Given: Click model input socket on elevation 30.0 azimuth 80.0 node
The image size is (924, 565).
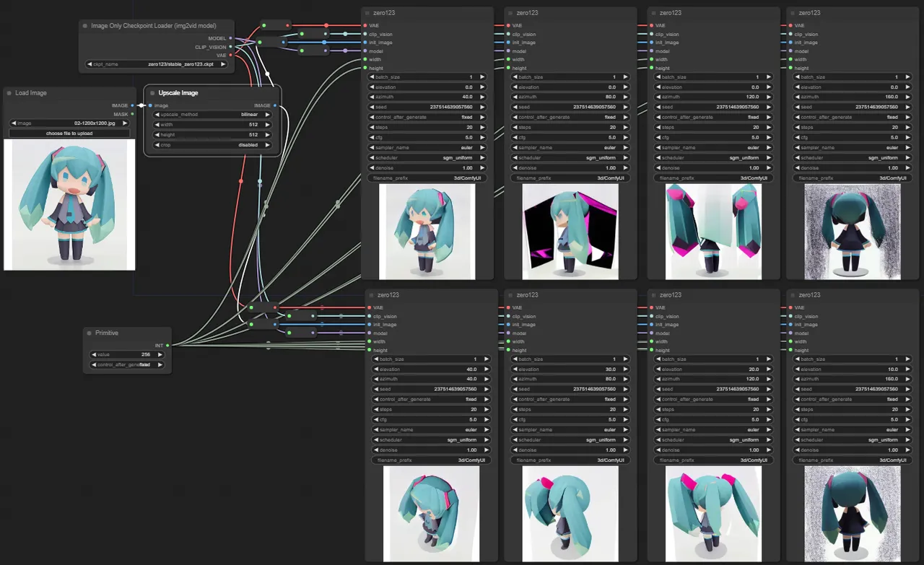Looking at the screenshot, I should [x=510, y=333].
